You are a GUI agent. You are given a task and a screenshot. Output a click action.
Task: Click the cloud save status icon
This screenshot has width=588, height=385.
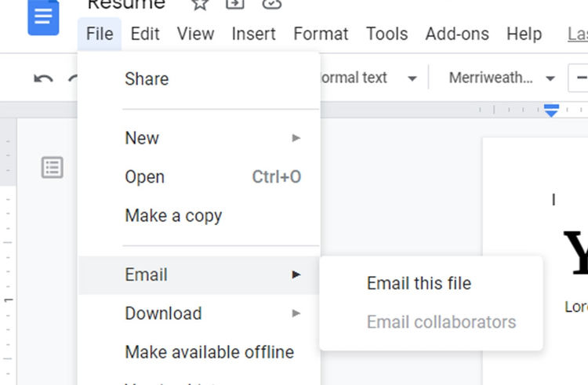point(271,4)
